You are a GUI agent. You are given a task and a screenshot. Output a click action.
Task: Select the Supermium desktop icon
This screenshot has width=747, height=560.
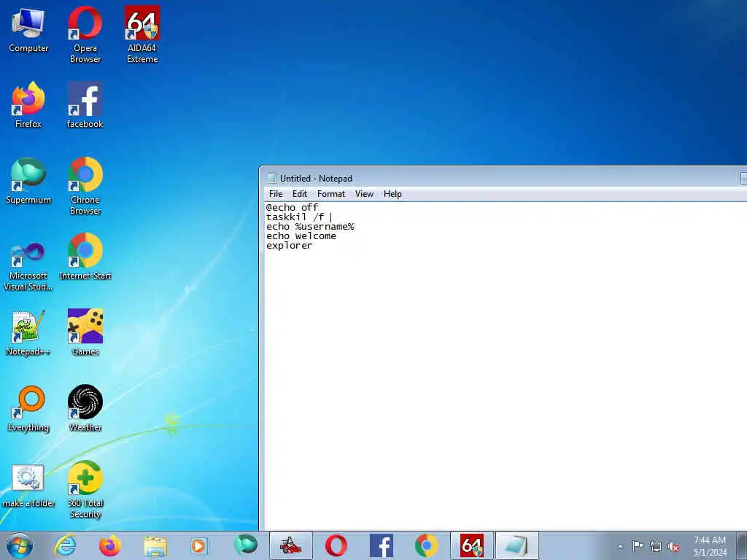tap(28, 181)
